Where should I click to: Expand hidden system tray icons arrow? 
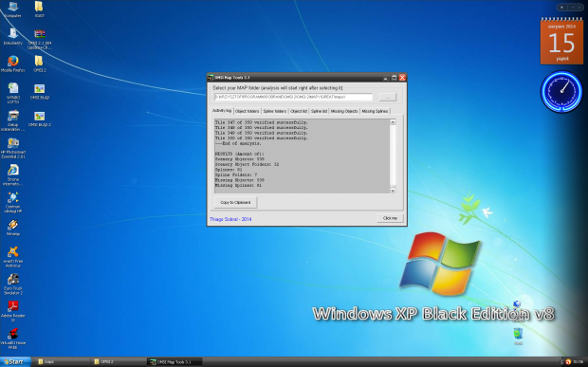[561, 361]
